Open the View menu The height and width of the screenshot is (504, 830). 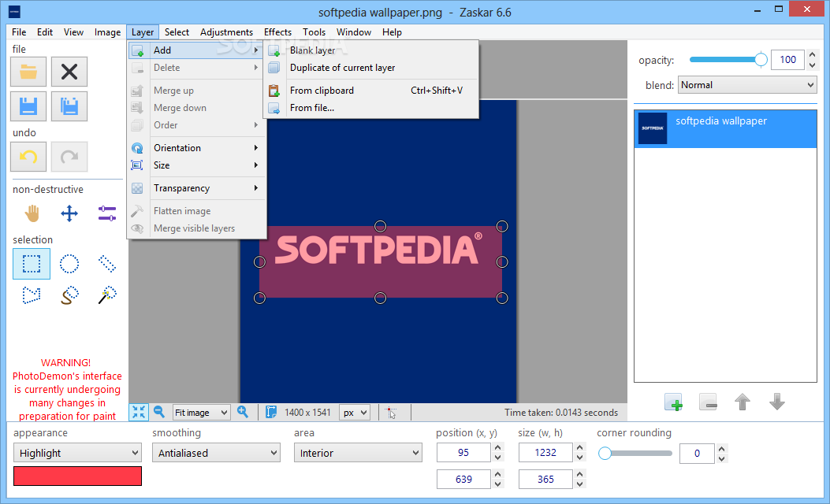point(73,32)
